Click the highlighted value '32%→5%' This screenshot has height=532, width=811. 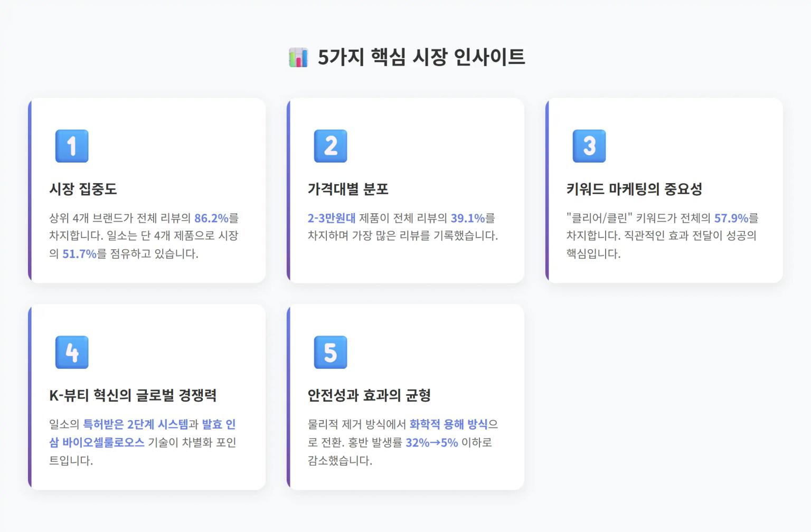click(x=432, y=442)
